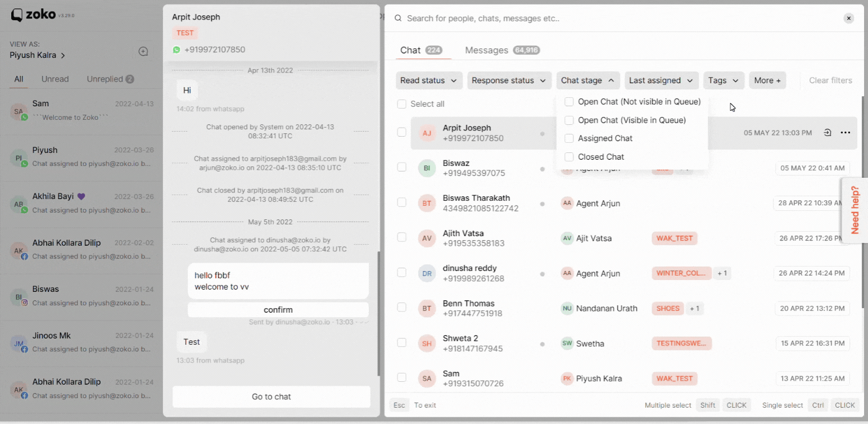Click the Go to chat button

[x=271, y=396]
